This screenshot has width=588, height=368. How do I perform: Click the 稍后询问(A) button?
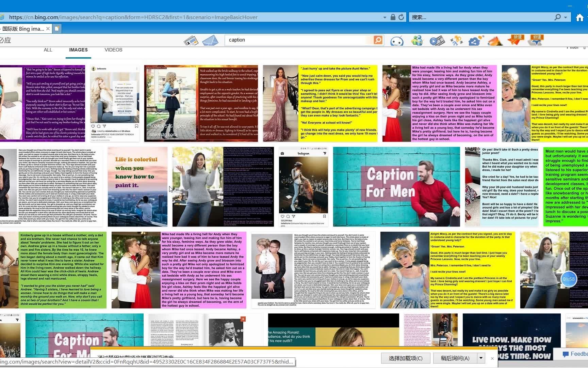click(x=455, y=358)
